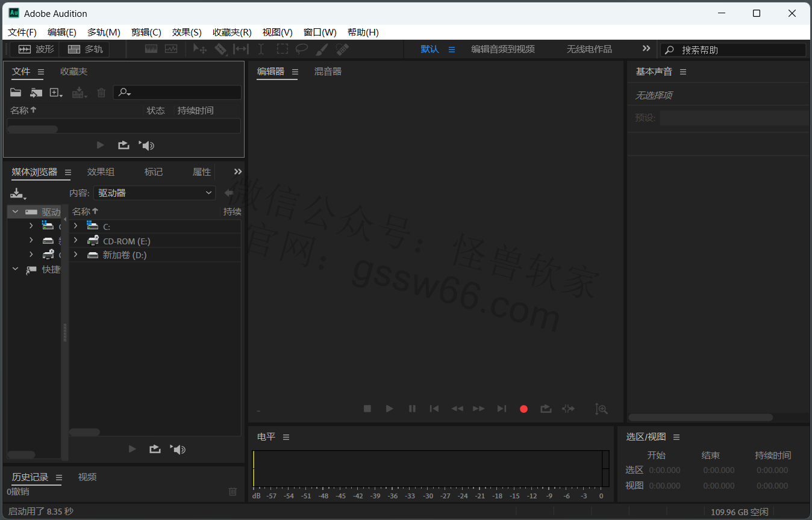Image resolution: width=812 pixels, height=520 pixels.
Task: Toggle auto-play speaker in media browser
Action: point(178,449)
